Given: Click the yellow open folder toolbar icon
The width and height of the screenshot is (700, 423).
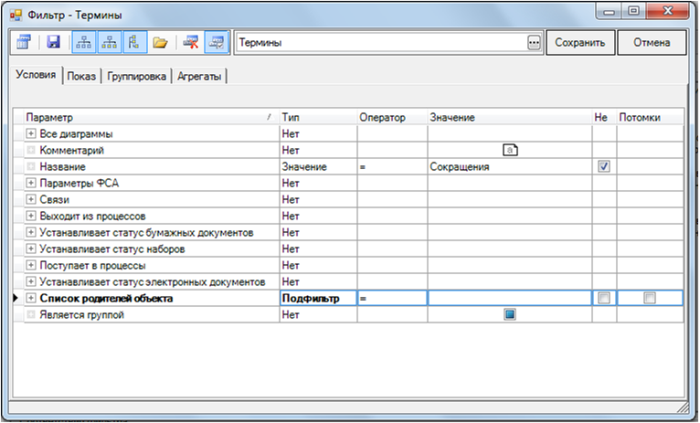Looking at the screenshot, I should coord(159,43).
